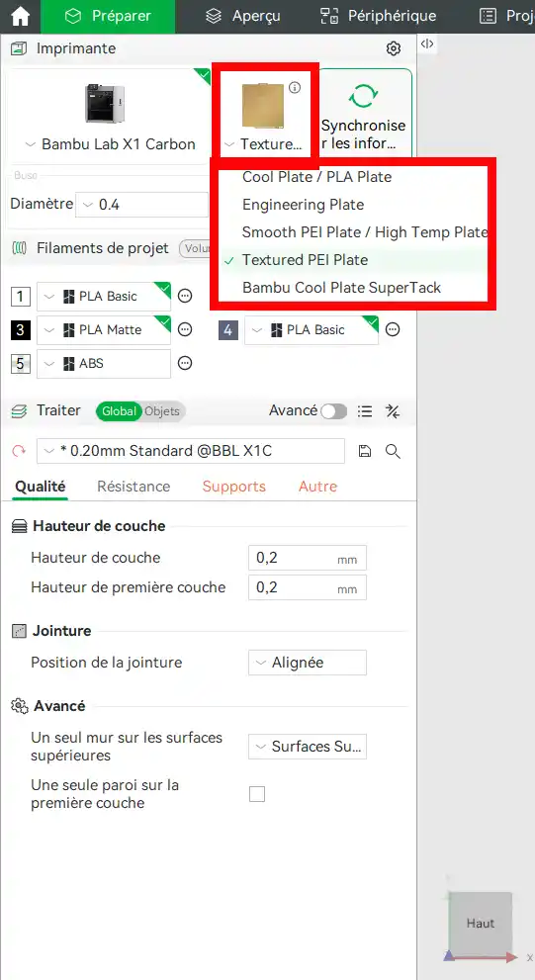Collapse the sidebar panel arrow icon
This screenshot has width=535, height=980.
[x=427, y=44]
